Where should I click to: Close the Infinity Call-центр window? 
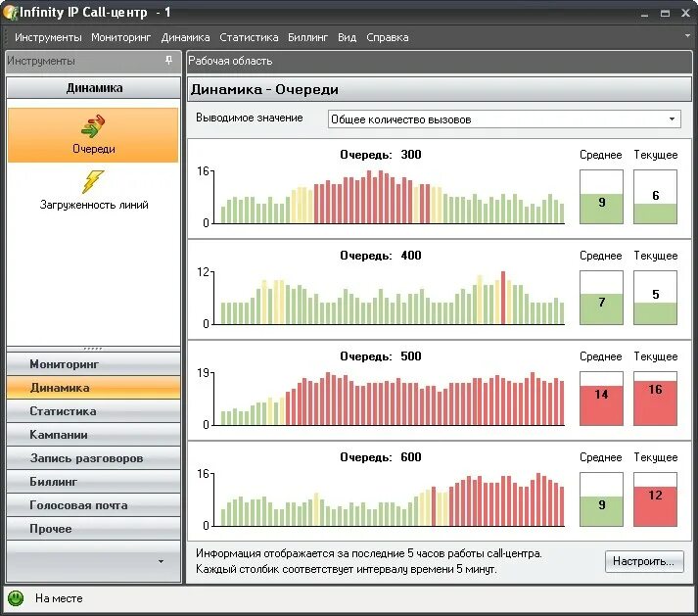[685, 14]
